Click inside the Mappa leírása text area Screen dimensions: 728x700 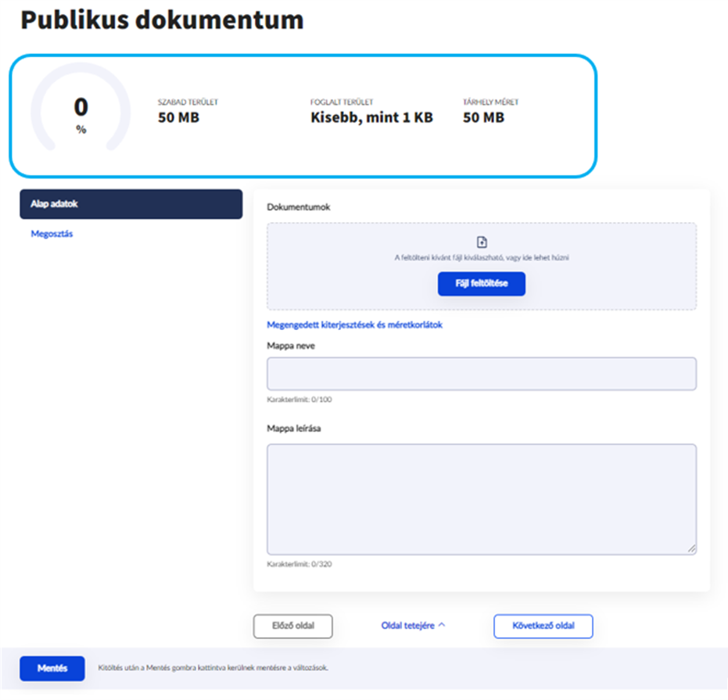[481, 499]
